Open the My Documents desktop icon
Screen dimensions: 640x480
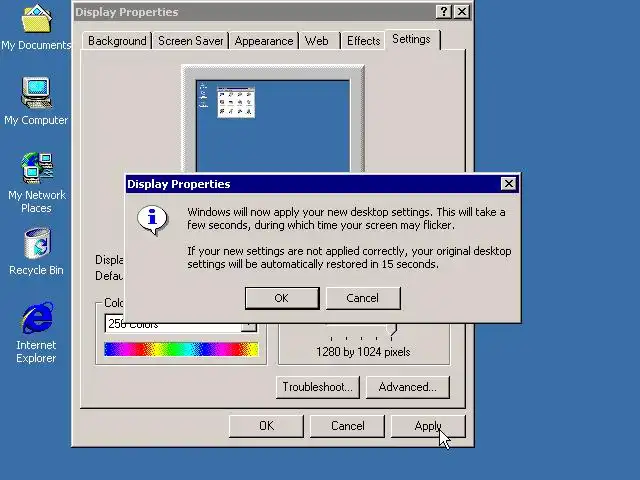click(36, 27)
